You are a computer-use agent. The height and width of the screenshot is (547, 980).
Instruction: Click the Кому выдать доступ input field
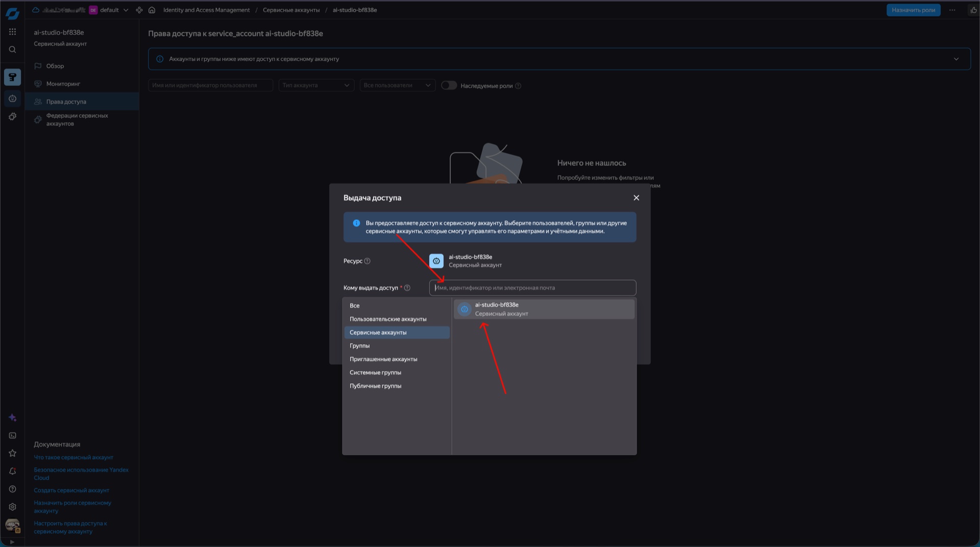pos(532,288)
